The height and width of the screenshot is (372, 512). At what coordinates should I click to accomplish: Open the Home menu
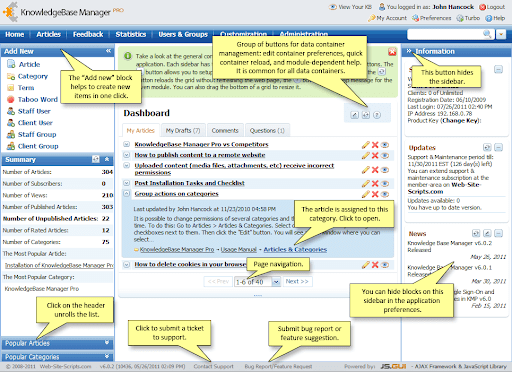15,34
